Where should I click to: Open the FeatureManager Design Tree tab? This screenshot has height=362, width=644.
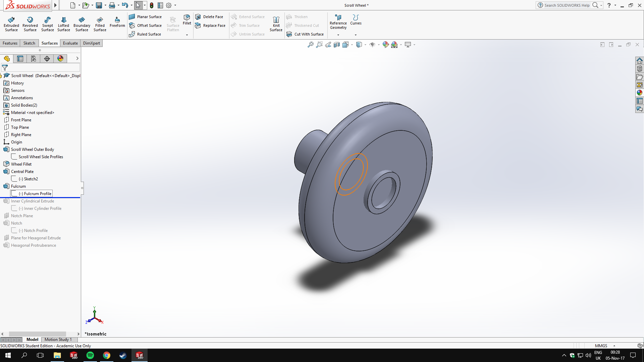7,59
